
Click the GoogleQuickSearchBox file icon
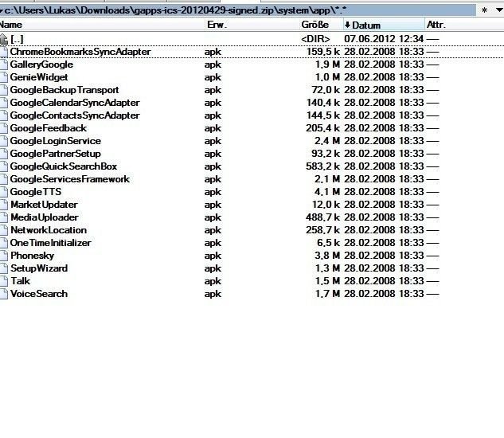(x=3, y=166)
